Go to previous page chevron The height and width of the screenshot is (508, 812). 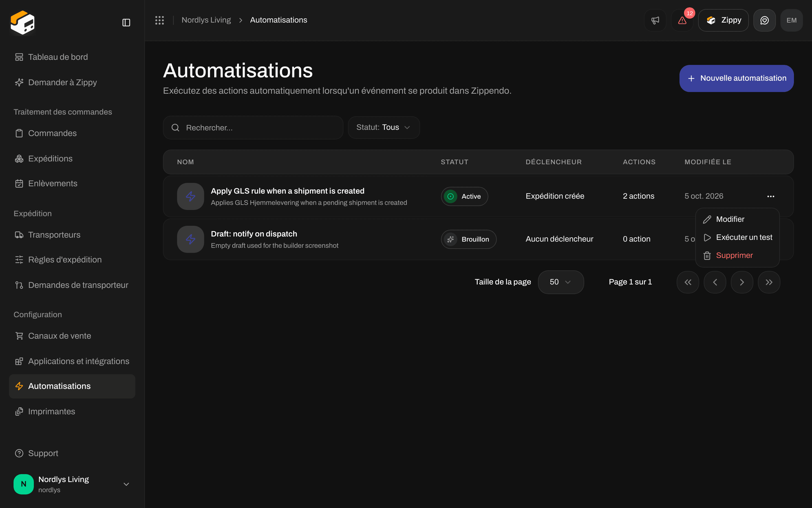point(715,282)
